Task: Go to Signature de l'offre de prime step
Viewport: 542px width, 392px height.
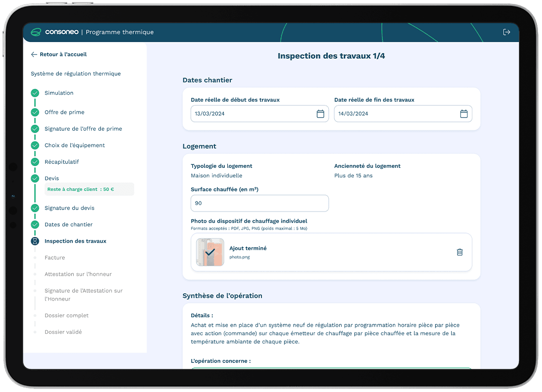Action: point(83,129)
